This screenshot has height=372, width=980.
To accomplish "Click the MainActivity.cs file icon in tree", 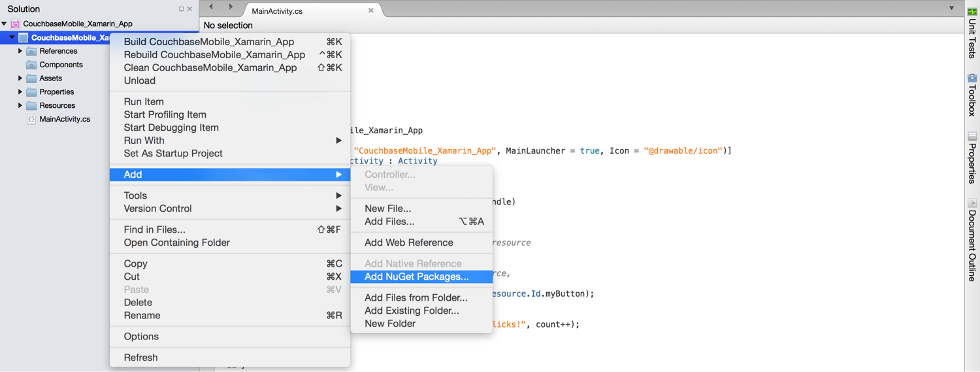I will pos(31,119).
